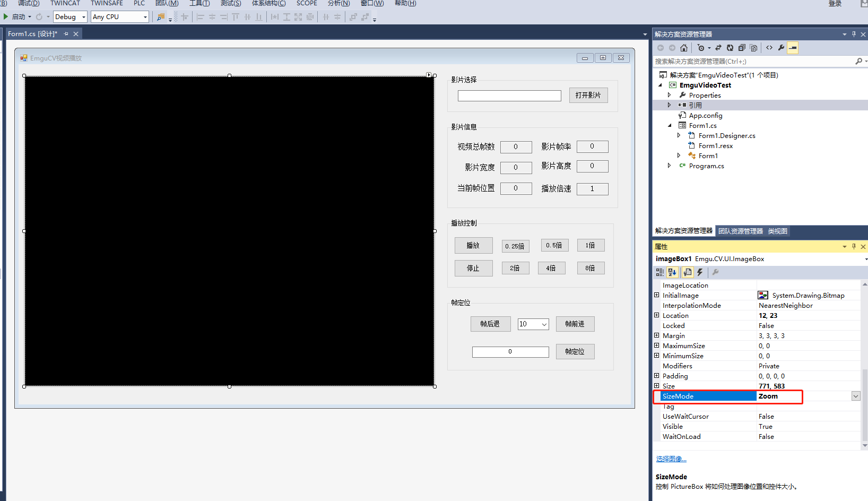Collapse the EmguVideoTest project node

pos(660,85)
